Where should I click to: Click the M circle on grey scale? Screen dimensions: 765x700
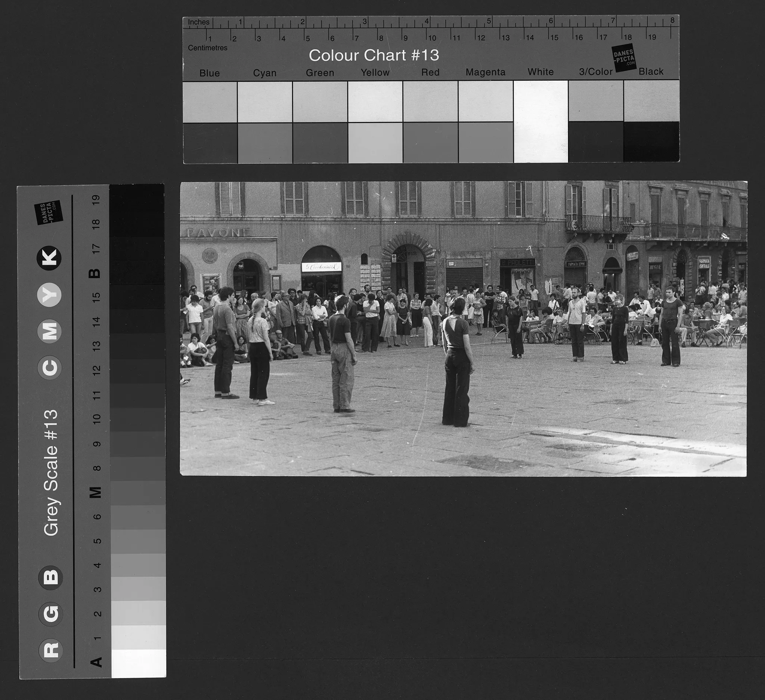click(x=50, y=331)
